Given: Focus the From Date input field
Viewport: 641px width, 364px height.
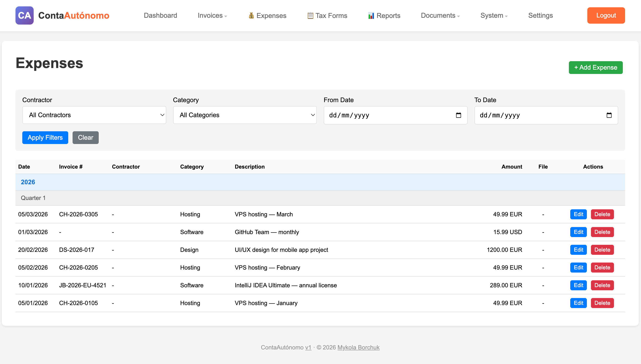Looking at the screenshot, I should 395,115.
